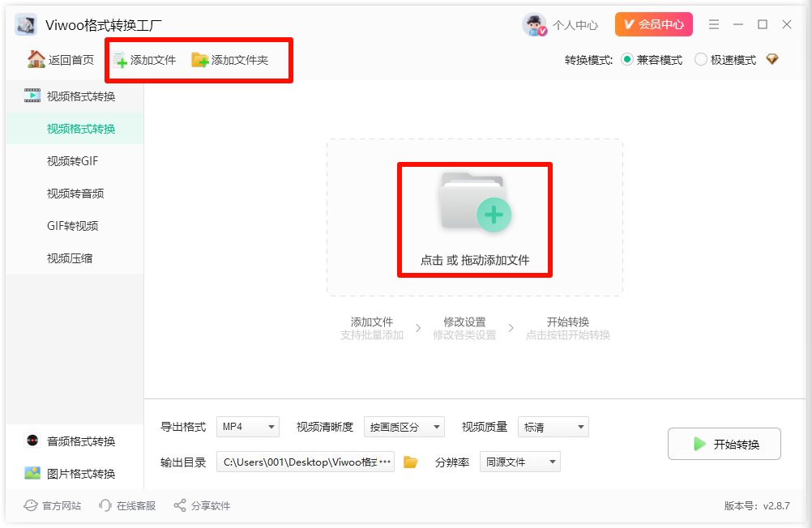This screenshot has width=812, height=528.
Task: Switch to 视频转音频
Action: click(75, 194)
